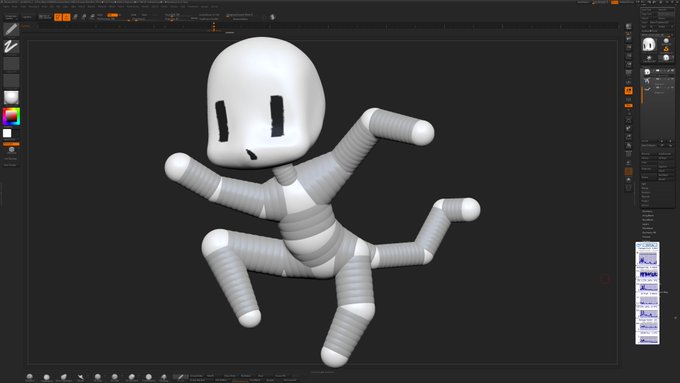Screen dimensions: 680x383
Task: Toggle the orange Edit mode button
Action: [58, 17]
